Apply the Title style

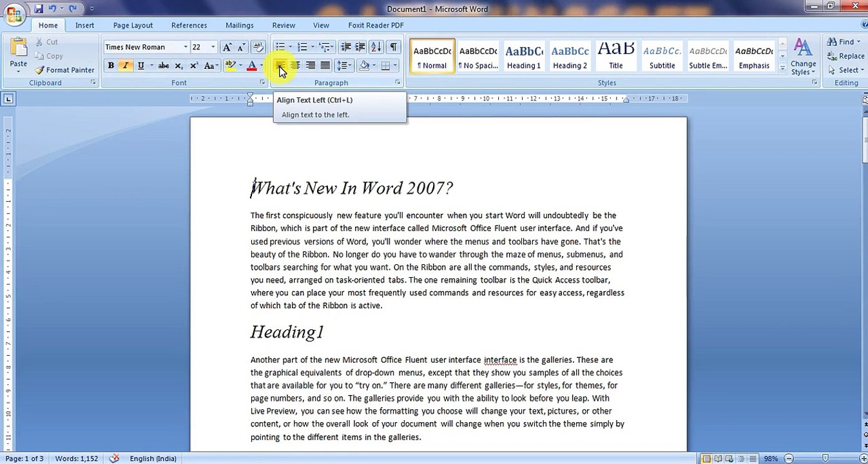(616, 56)
